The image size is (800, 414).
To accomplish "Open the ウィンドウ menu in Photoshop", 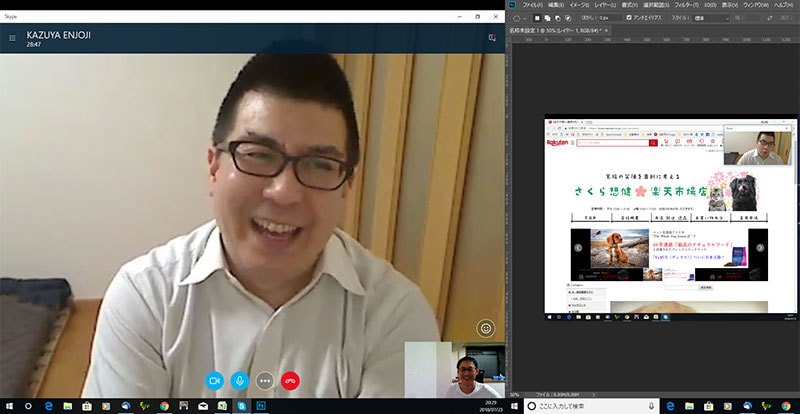I will (x=757, y=5).
